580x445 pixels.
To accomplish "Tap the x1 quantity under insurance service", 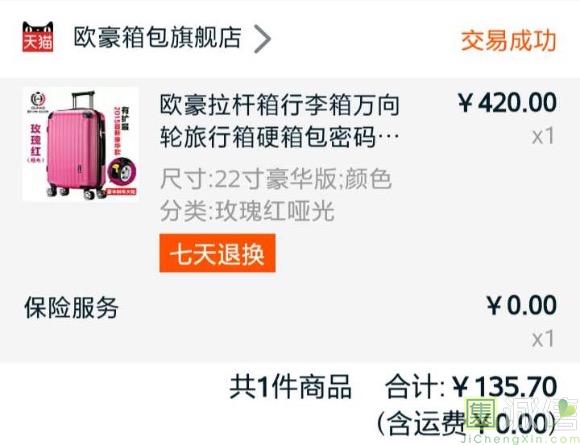I will [x=543, y=339].
